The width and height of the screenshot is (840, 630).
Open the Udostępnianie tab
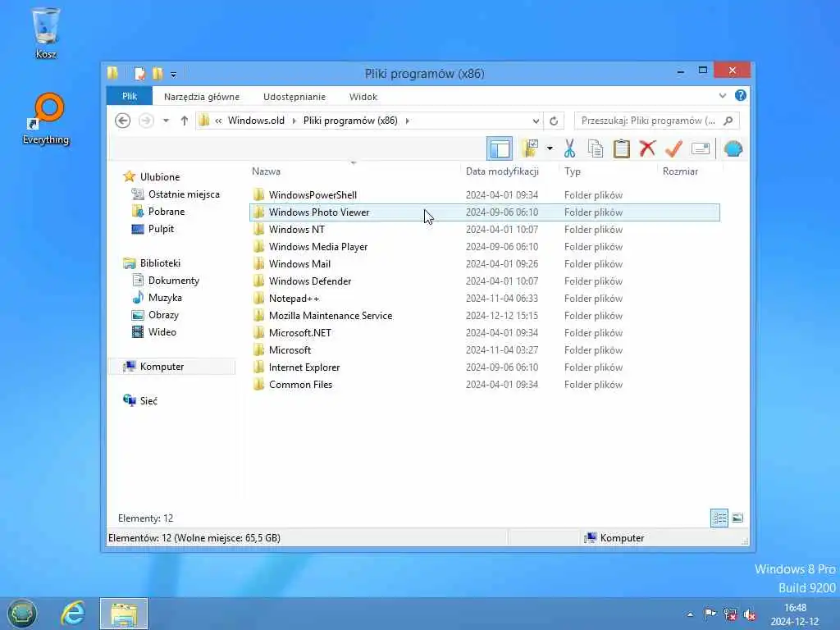pos(294,97)
